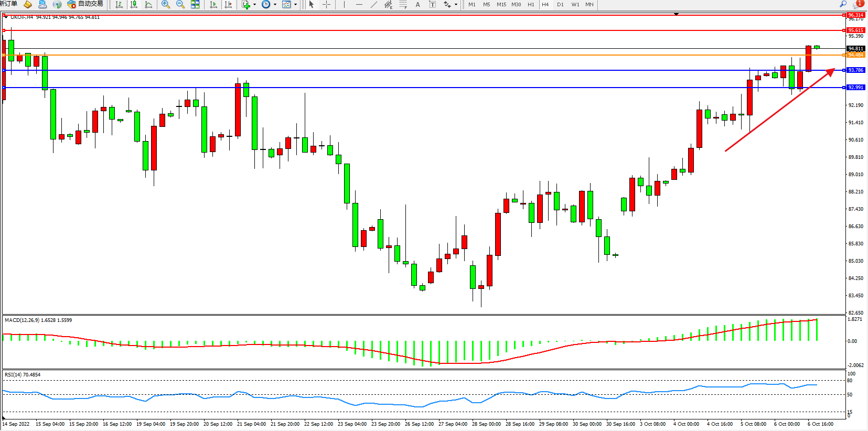Expand the periodicity clock dropdown arrow

(275, 4)
